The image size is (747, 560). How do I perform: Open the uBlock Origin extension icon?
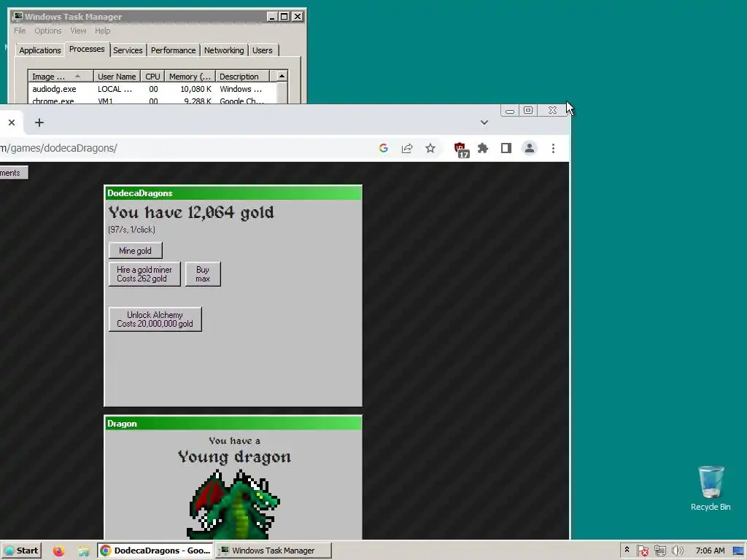[x=461, y=149]
